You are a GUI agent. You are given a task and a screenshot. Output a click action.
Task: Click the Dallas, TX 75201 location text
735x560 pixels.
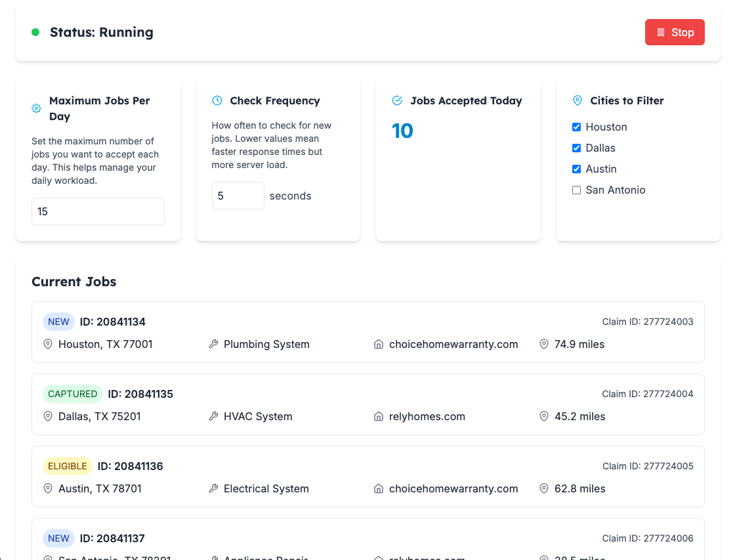(x=99, y=416)
